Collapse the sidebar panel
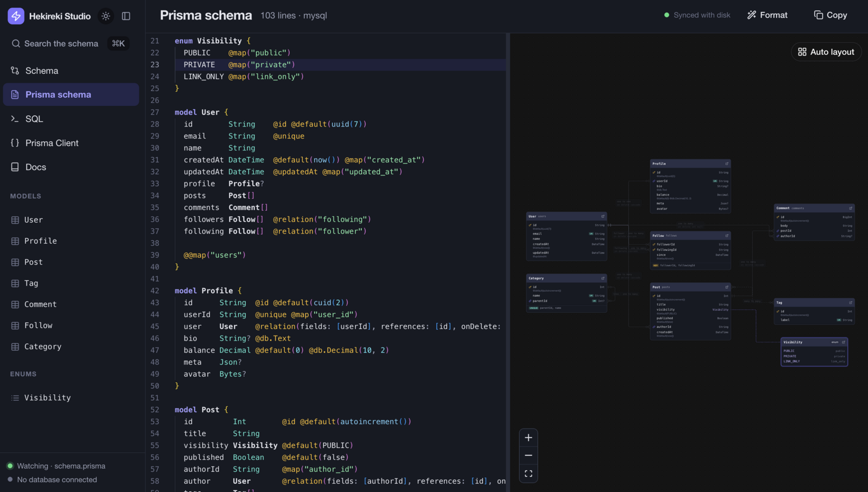 pyautogui.click(x=126, y=16)
